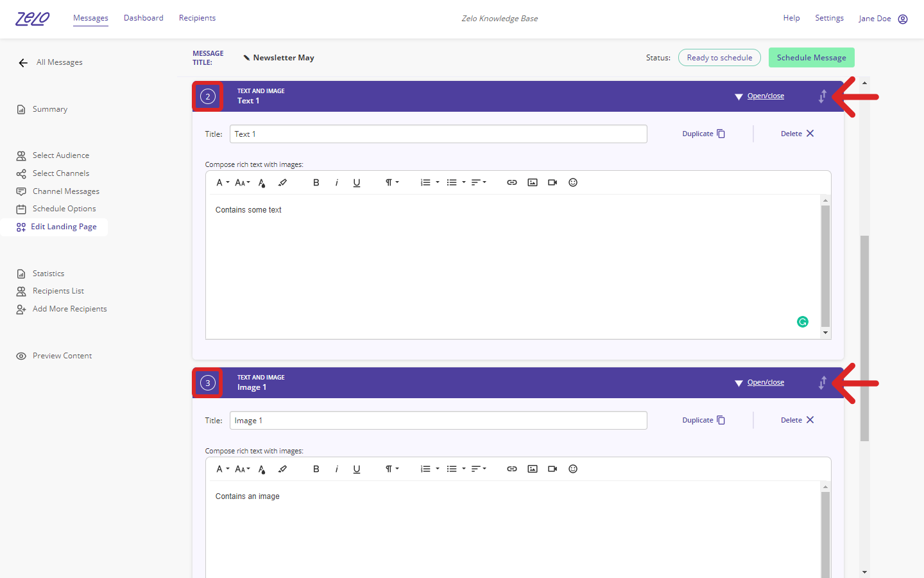The height and width of the screenshot is (578, 924).
Task: Delete the Text 1 section
Action: point(797,134)
